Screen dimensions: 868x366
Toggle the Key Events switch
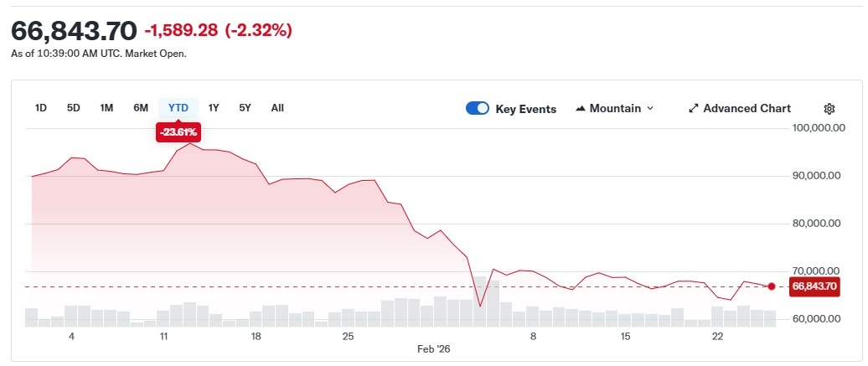click(478, 108)
